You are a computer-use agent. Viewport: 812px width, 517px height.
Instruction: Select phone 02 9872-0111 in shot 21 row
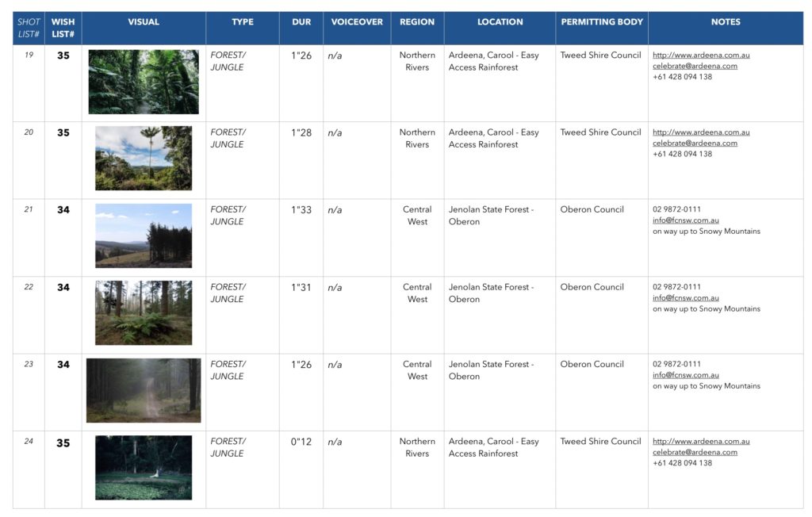point(676,209)
